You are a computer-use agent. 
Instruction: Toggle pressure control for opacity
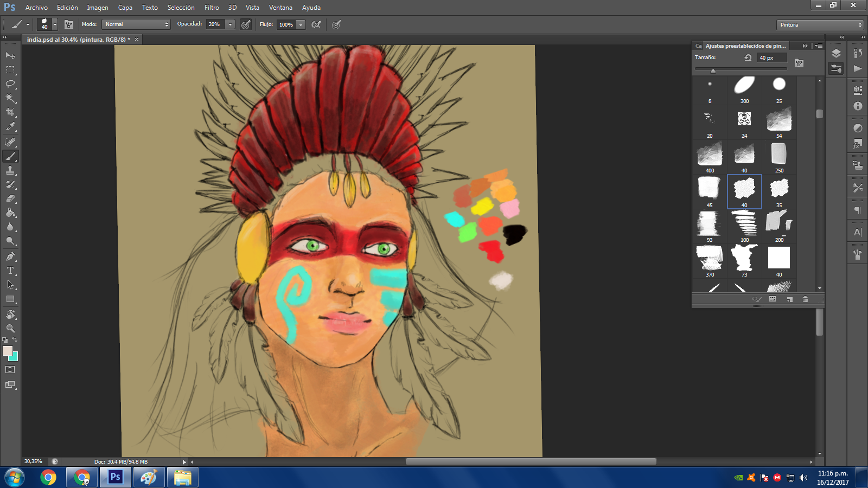click(x=246, y=24)
